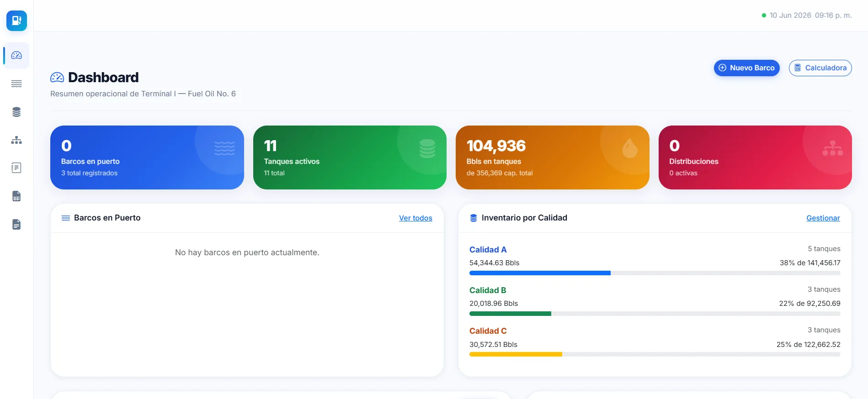Click the Barcos en Puerto panel heading
The width and height of the screenshot is (868, 399).
[107, 218]
